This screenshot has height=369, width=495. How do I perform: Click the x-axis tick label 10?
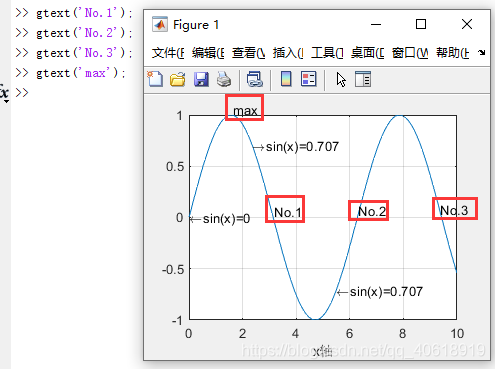click(x=457, y=334)
